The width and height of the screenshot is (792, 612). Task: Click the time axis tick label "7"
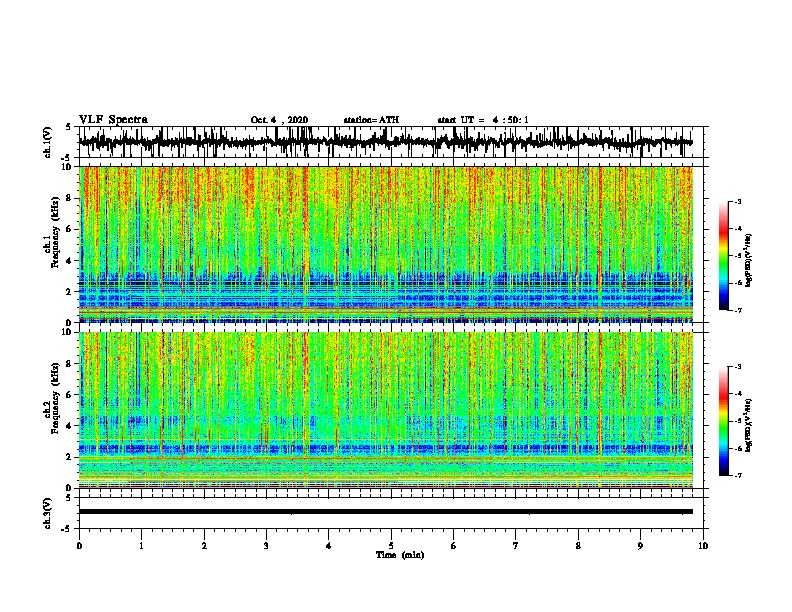click(516, 546)
